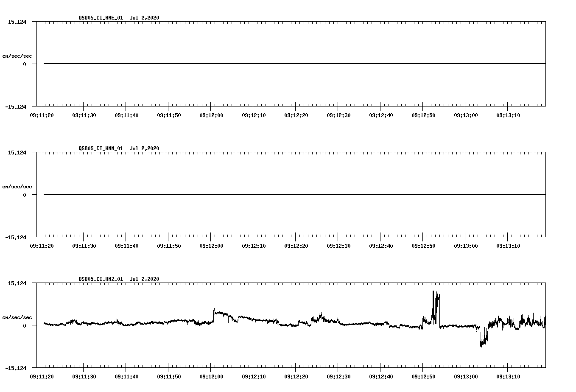
Task: Click the step-up at 09:12:00 in HNZ trace
Action: pos(214,316)
